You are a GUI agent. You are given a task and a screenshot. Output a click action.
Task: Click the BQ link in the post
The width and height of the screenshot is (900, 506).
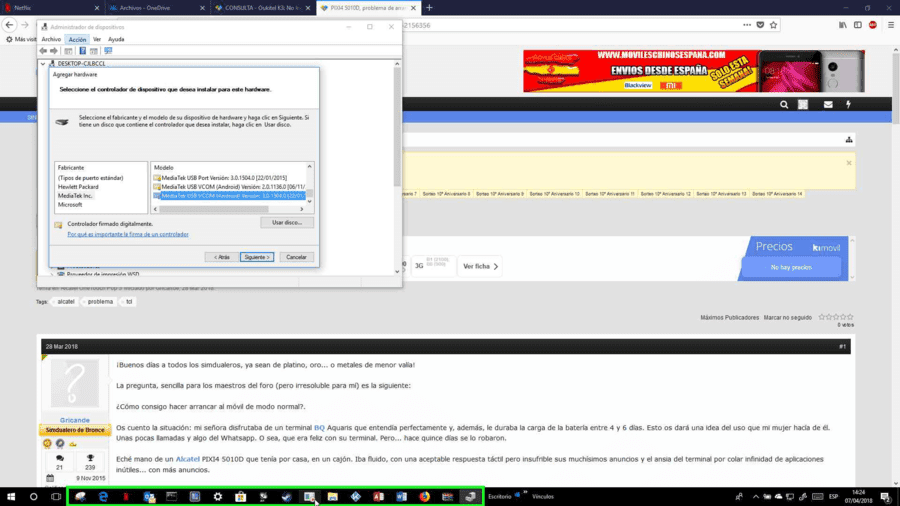[x=319, y=428]
